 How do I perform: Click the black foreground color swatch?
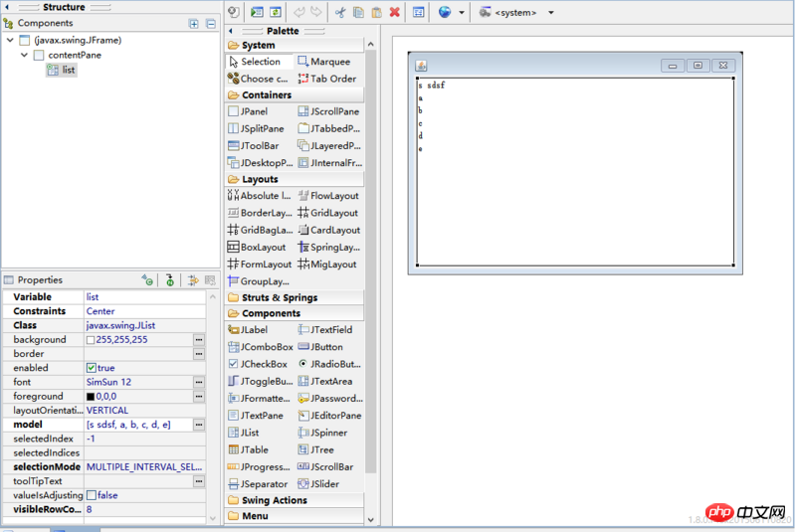(x=91, y=397)
